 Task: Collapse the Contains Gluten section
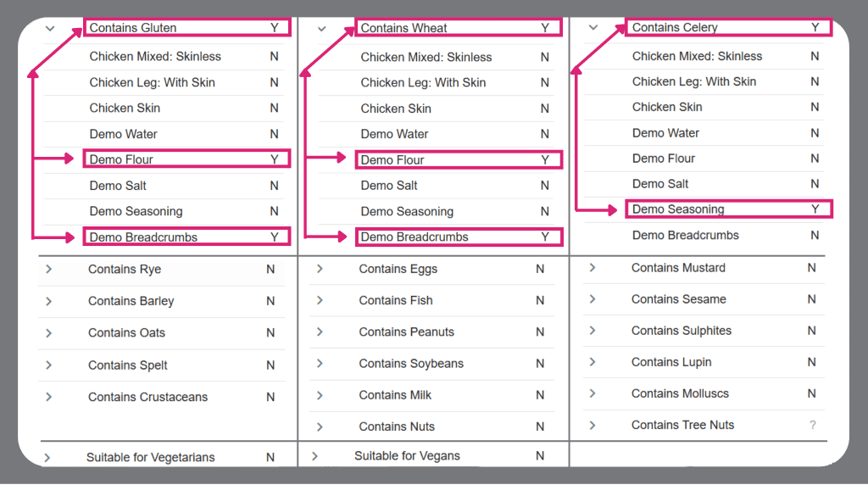[50, 28]
